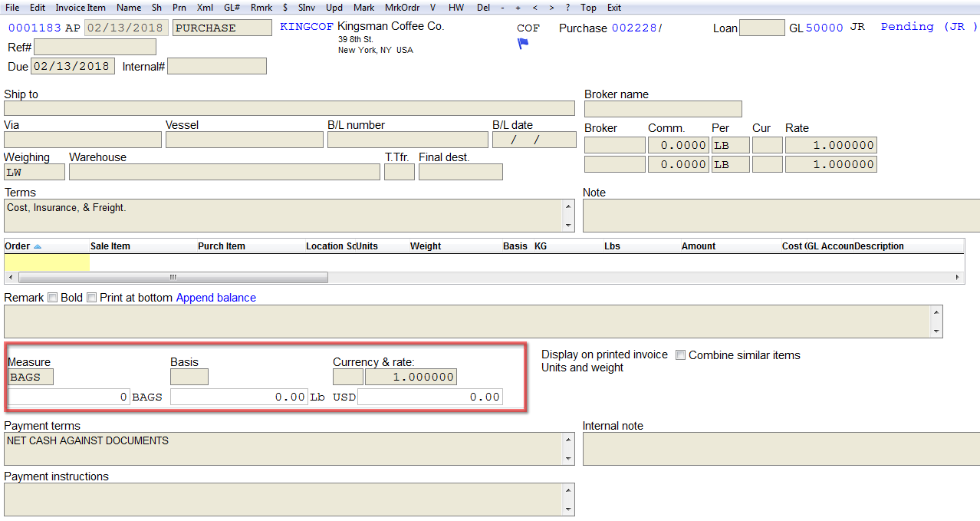Click the Loan input field

762,28
